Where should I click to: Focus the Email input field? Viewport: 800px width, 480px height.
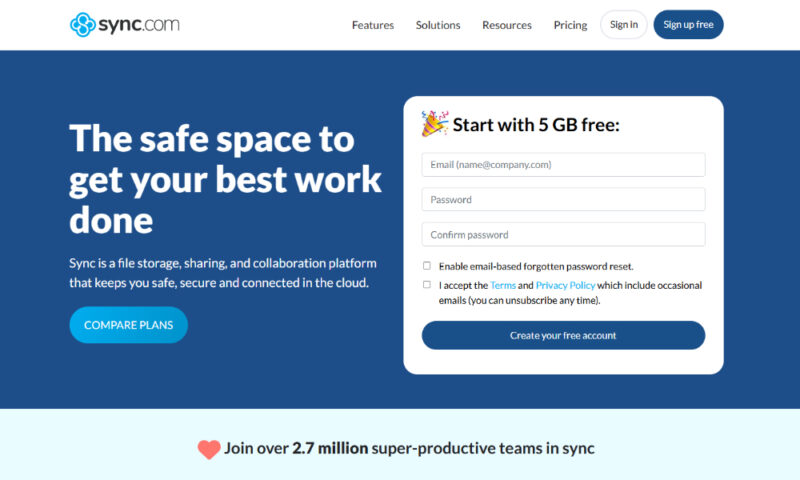(563, 164)
